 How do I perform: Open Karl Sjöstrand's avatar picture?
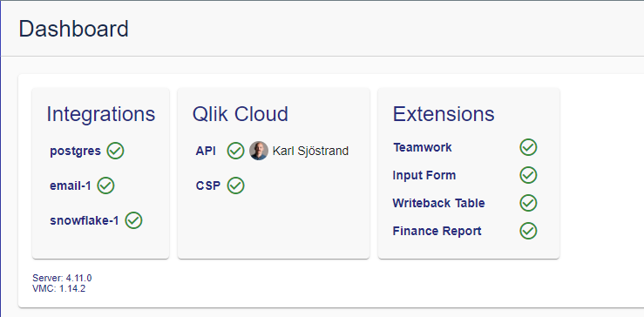[x=259, y=151]
